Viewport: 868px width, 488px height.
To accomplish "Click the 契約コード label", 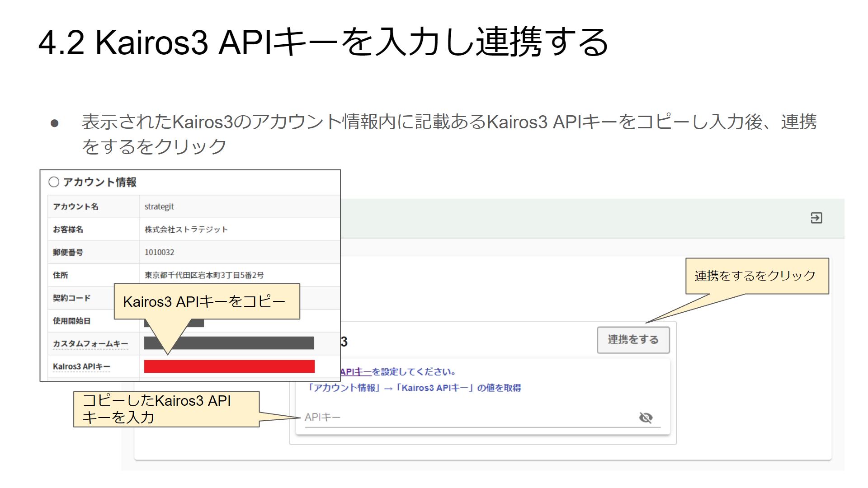I will 71,298.
